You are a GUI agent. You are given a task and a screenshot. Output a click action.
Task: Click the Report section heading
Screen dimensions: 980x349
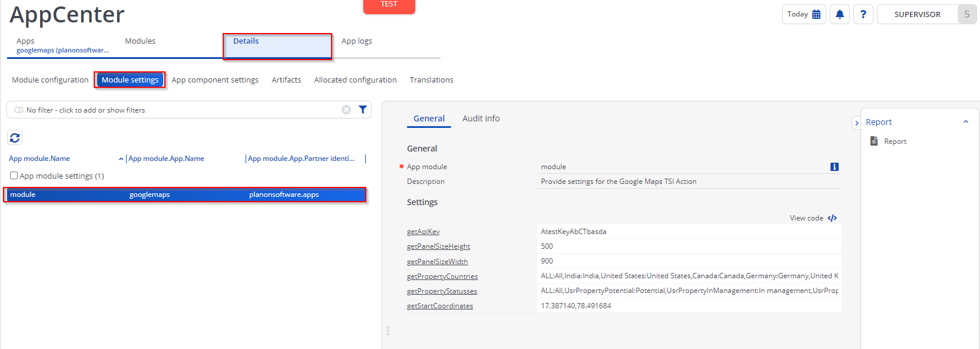[x=879, y=122]
